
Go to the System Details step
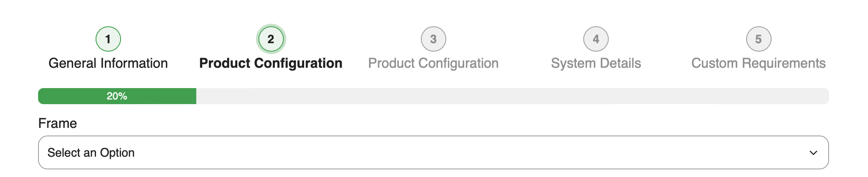point(596,63)
